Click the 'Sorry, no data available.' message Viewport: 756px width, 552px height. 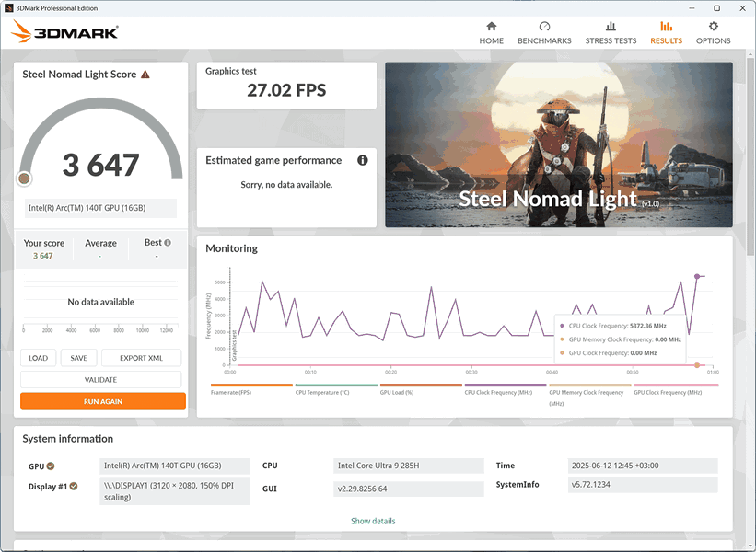(x=286, y=185)
